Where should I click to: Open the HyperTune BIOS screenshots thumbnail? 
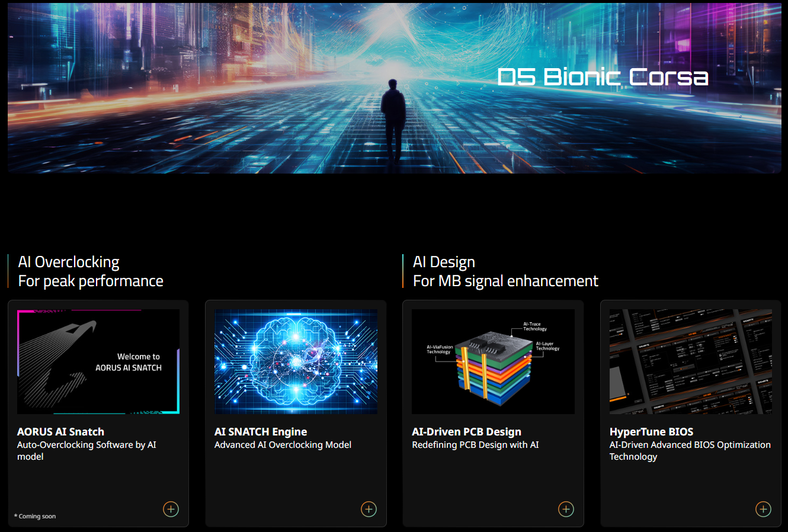(690, 361)
